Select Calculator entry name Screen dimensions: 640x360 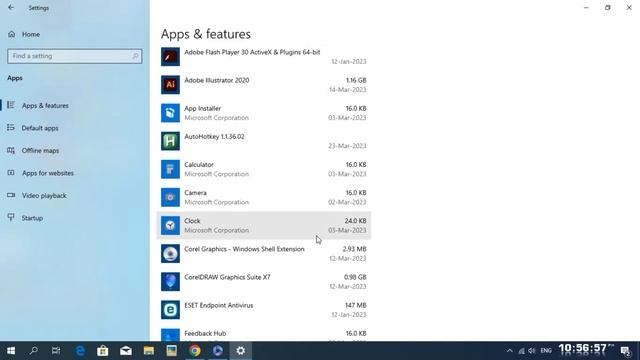(199, 165)
